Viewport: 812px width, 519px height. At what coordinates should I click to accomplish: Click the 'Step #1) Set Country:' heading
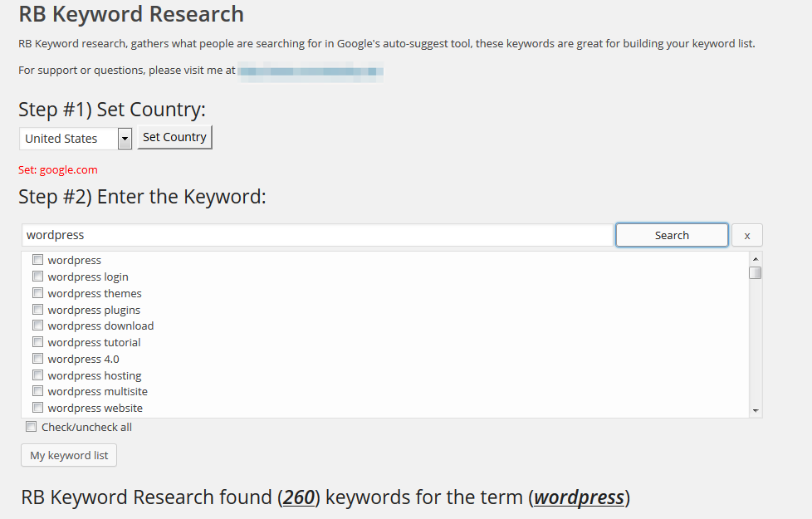click(x=112, y=110)
